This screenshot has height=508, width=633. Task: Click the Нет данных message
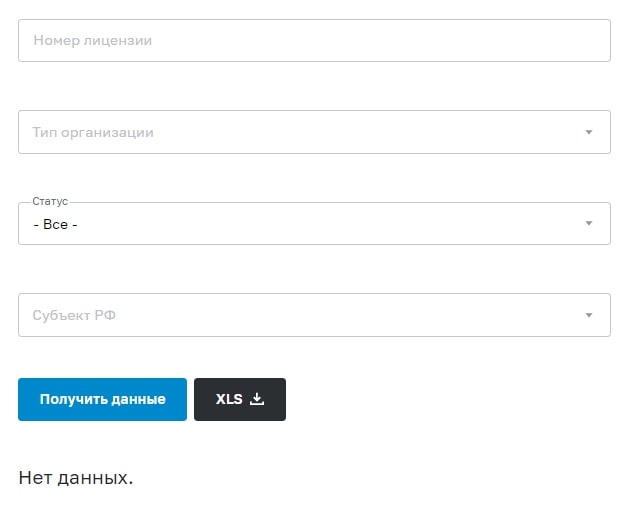point(75,478)
